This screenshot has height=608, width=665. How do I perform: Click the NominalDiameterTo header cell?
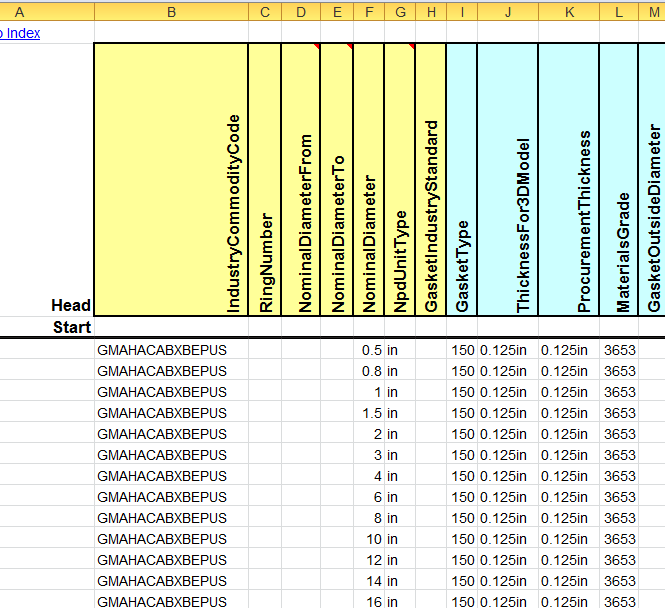tap(337, 179)
